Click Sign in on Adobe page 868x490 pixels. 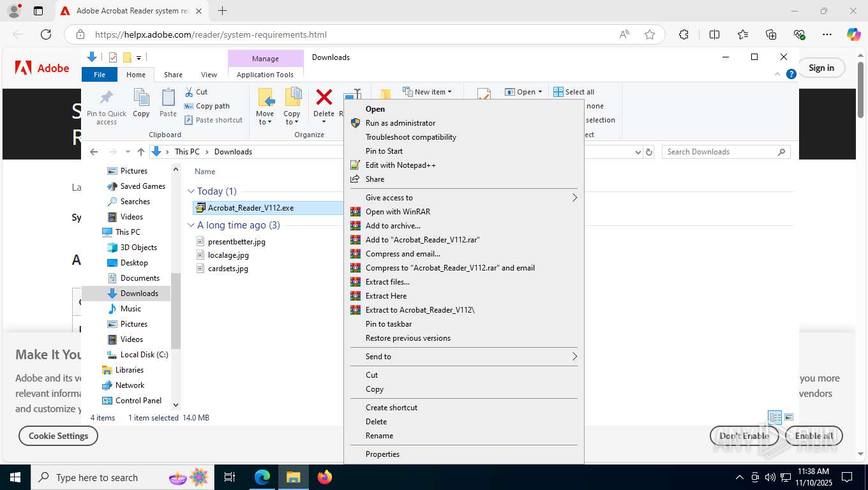click(x=821, y=68)
